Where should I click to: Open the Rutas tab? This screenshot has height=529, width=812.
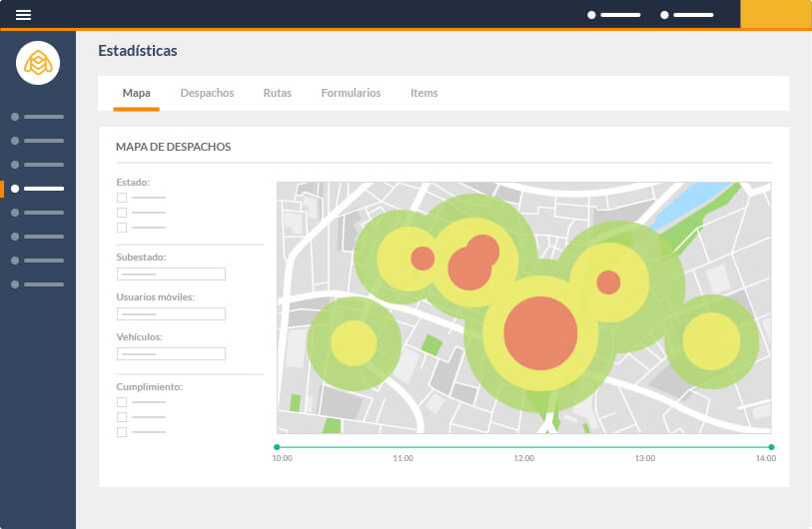coord(277,93)
